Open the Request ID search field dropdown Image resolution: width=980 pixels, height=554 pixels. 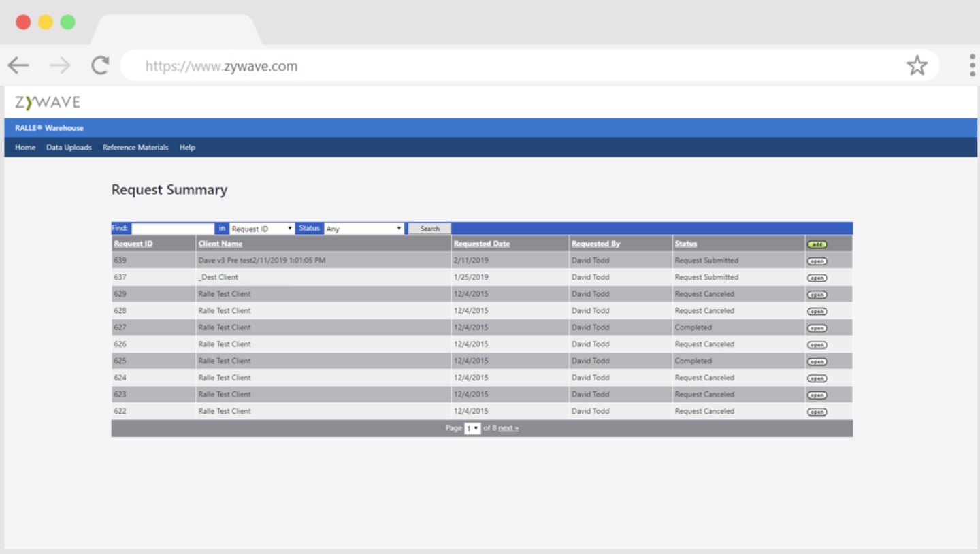point(261,228)
